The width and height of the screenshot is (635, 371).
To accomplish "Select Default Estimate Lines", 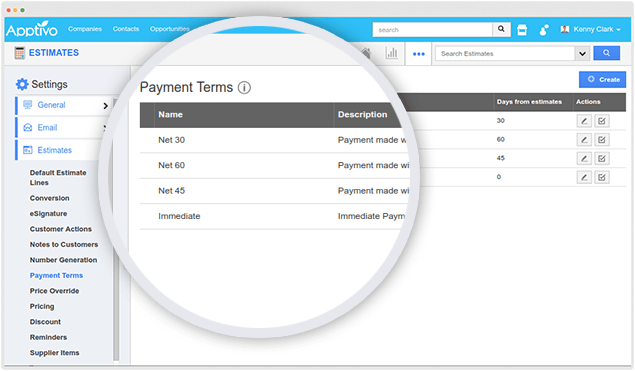I will [x=58, y=177].
